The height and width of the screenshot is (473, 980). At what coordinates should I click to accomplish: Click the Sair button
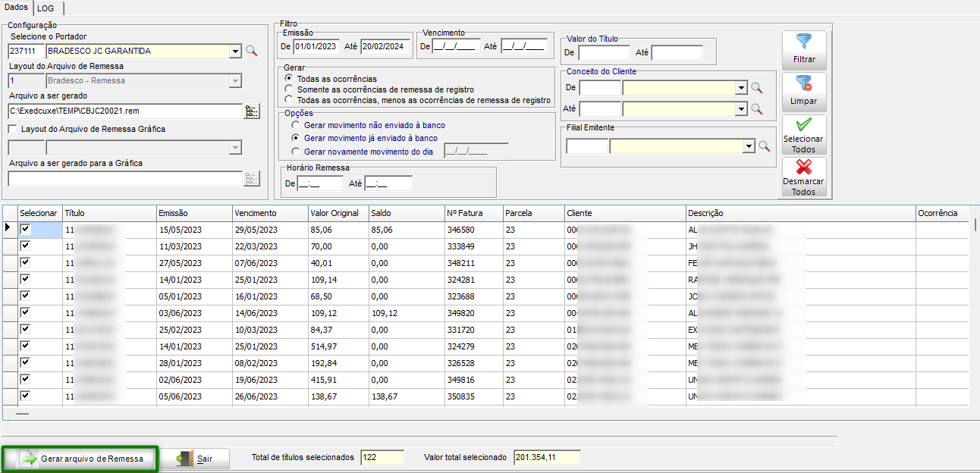[x=194, y=459]
